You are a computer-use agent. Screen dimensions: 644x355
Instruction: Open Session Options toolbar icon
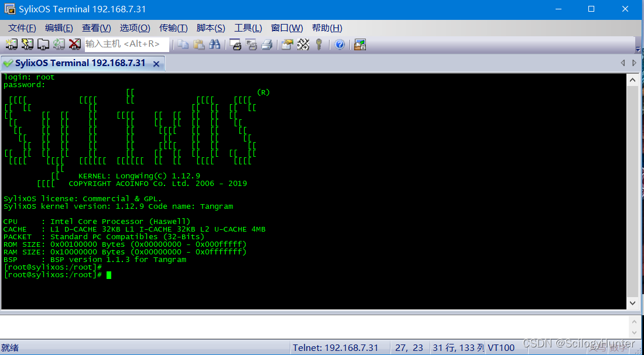point(287,44)
